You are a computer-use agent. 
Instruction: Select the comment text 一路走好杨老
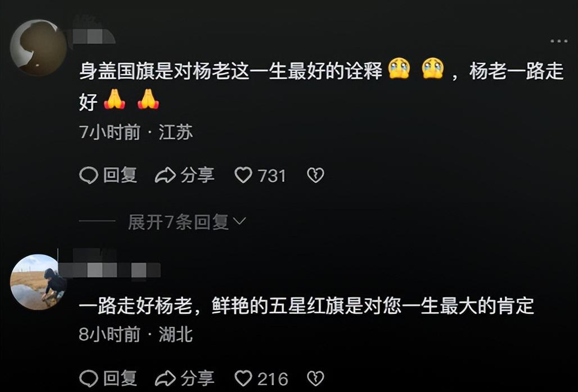point(136,306)
